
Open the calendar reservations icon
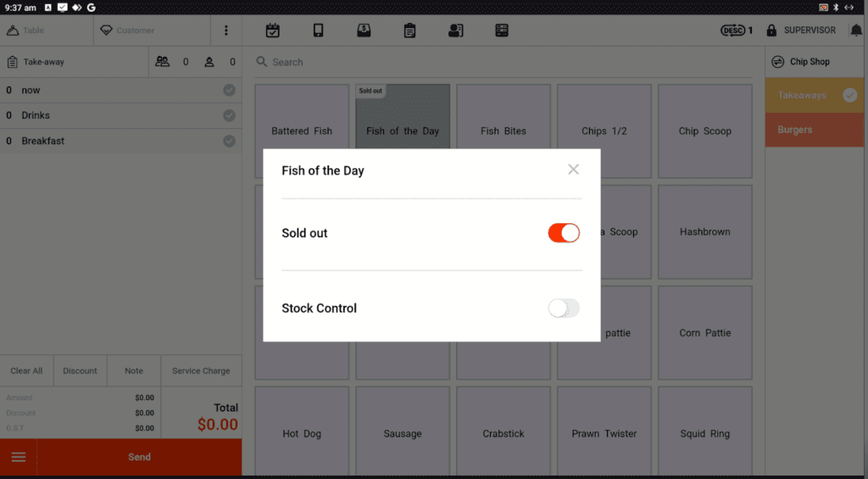pyautogui.click(x=273, y=31)
